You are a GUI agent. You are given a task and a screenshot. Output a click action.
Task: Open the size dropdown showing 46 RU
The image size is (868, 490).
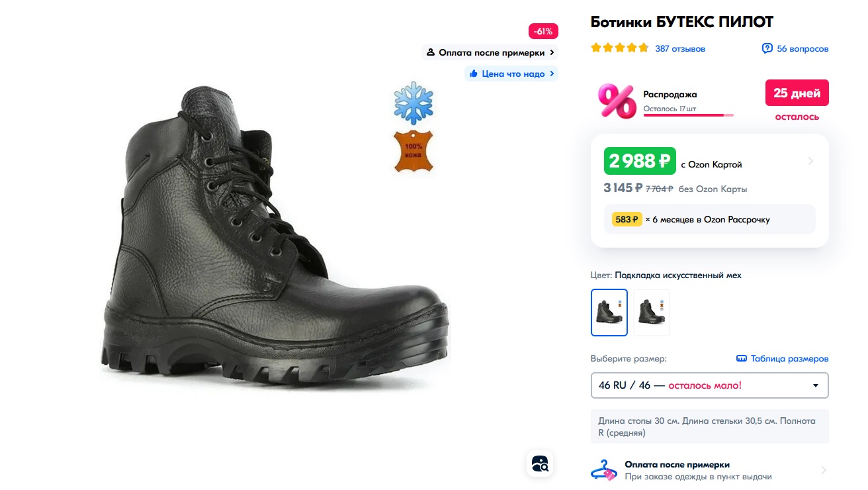(709, 385)
